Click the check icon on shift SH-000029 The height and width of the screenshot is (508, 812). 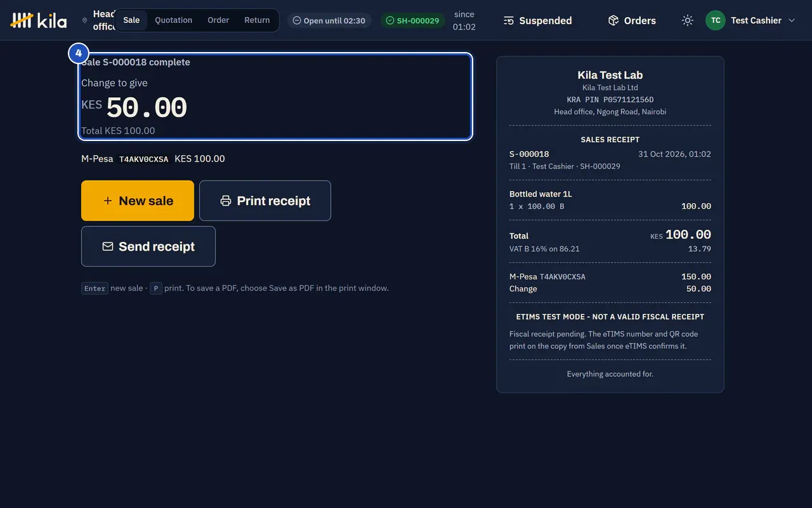click(390, 20)
